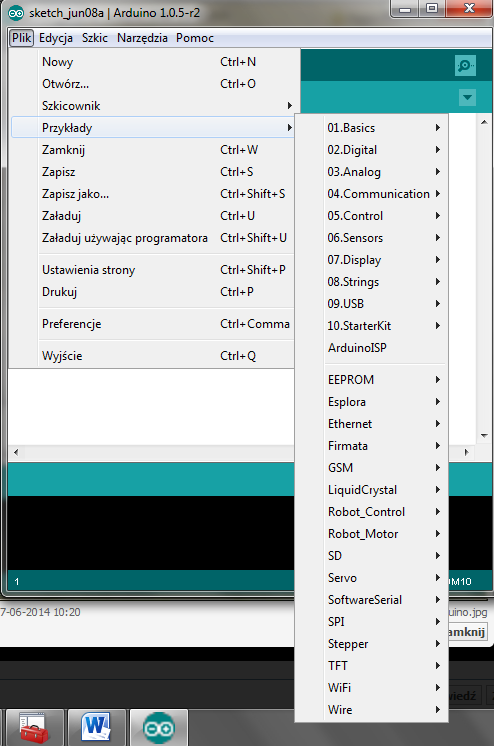Open the Szkic menu
Screen dimensions: 494x746
click(x=95, y=38)
